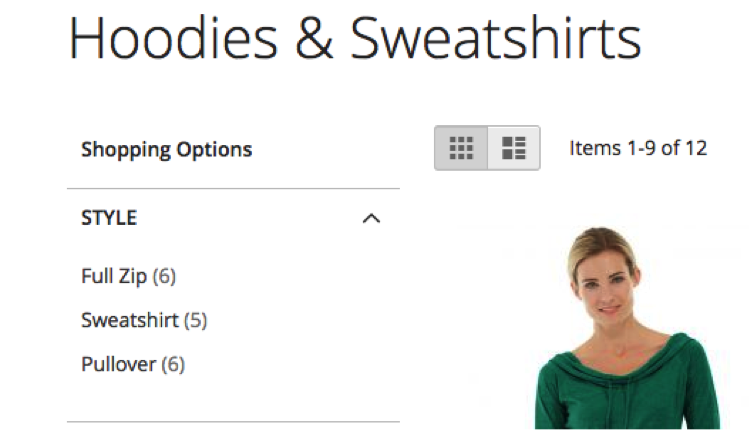This screenshot has height=430, width=750.
Task: Click the divider line below Pullover filter
Action: 233,422
